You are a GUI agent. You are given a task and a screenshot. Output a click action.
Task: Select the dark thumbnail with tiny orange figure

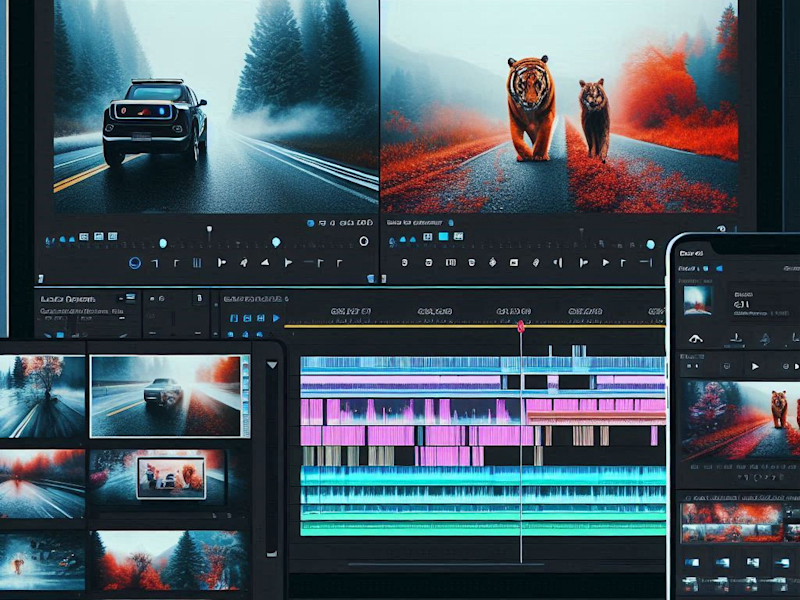pyautogui.click(x=42, y=561)
